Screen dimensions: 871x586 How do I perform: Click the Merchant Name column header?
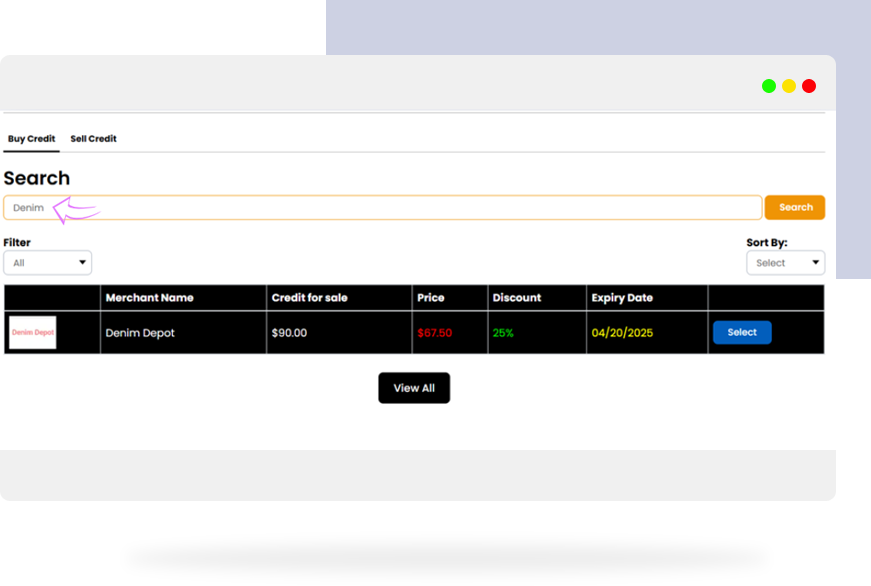[x=149, y=298]
